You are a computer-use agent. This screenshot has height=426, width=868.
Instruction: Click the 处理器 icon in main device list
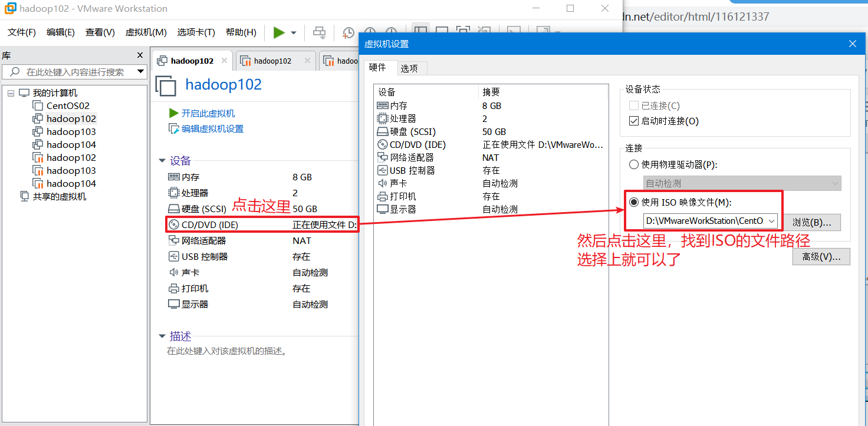[174, 193]
